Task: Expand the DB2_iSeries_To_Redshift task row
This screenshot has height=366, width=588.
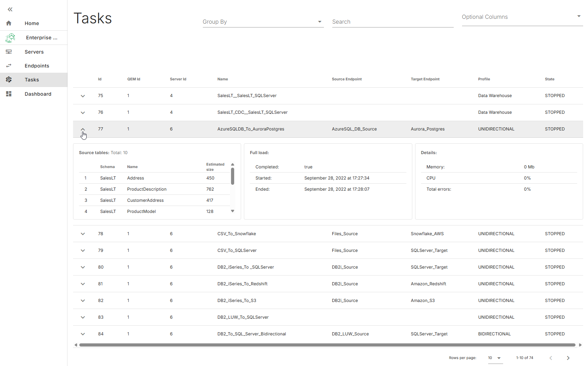Action: [x=83, y=284]
